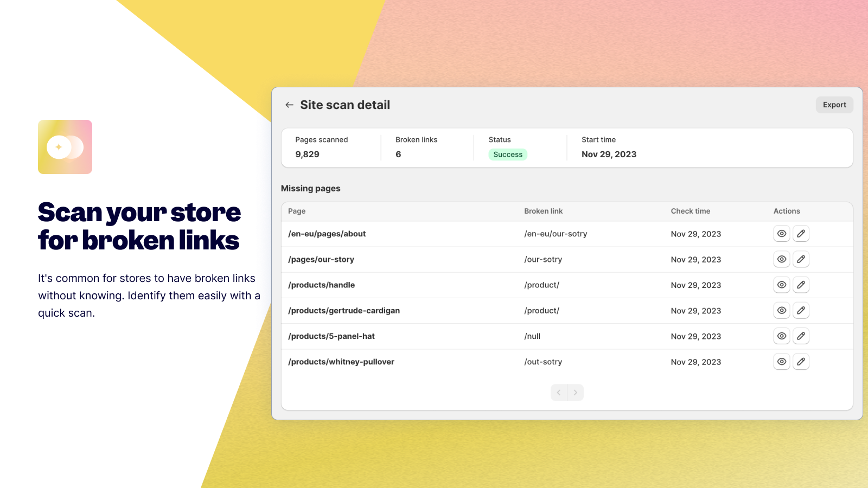Click the Success status badge
Screen dimensions: 868x488
508,155
